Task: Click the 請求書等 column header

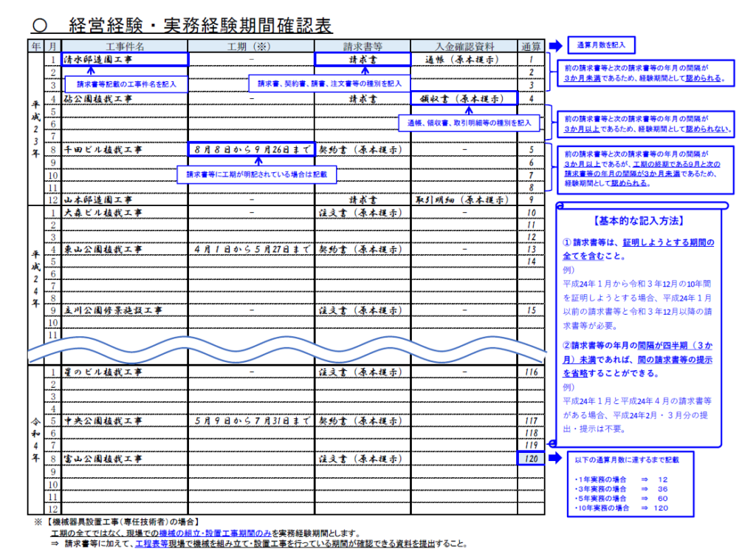Action: point(362,47)
